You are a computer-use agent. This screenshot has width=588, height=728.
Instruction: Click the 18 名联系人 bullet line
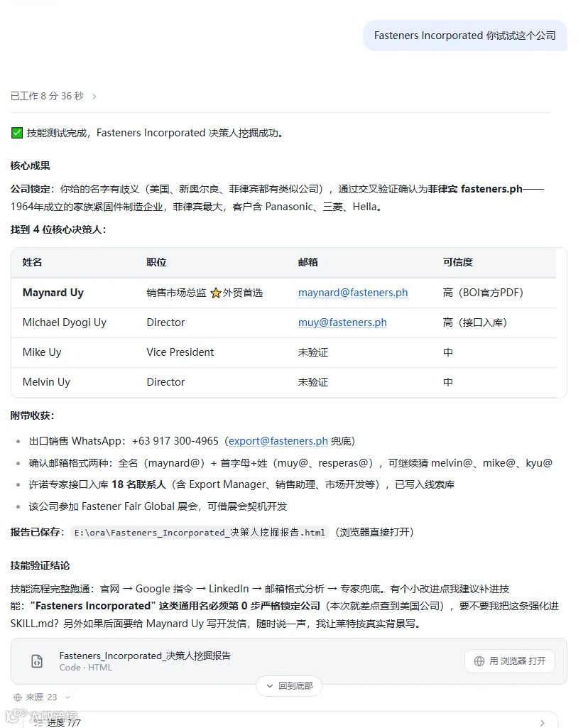tap(241, 484)
